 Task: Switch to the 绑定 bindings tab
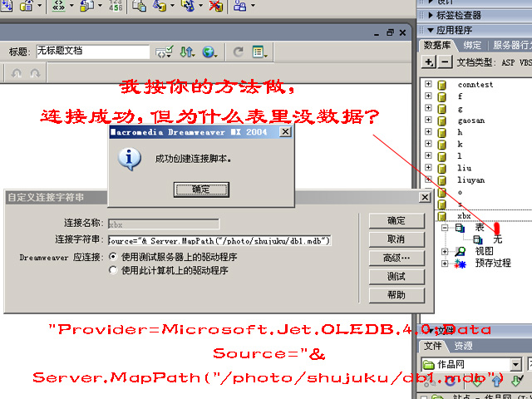(x=472, y=45)
